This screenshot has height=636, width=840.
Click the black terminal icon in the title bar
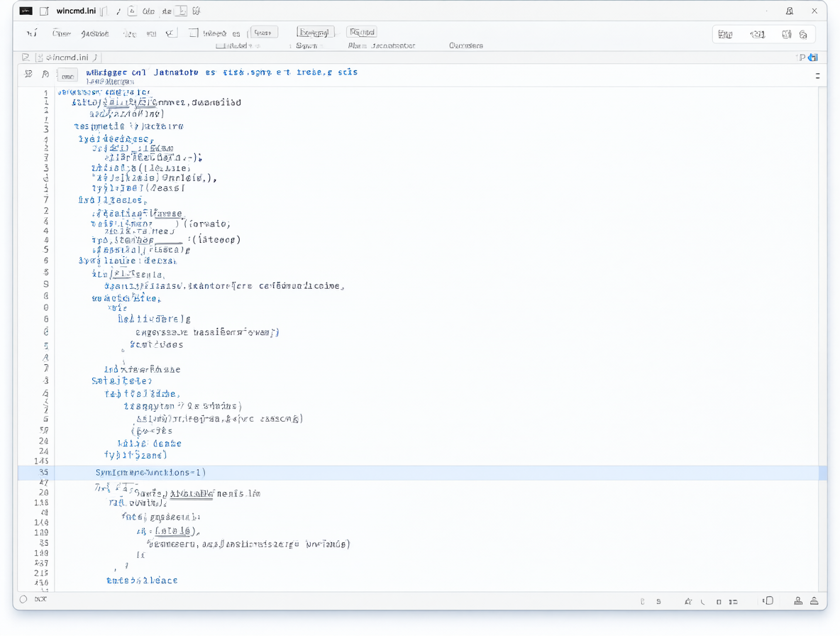26,11
